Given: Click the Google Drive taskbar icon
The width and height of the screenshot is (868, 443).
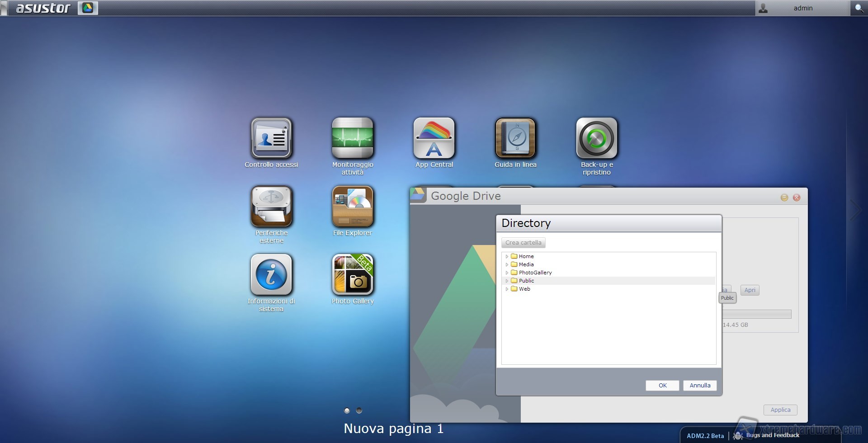Looking at the screenshot, I should pyautogui.click(x=88, y=8).
